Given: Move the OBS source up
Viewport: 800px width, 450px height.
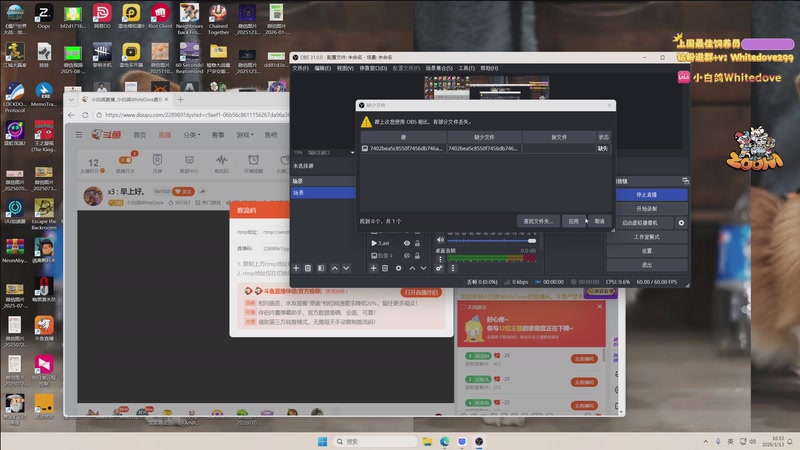Looking at the screenshot, I should [412, 268].
